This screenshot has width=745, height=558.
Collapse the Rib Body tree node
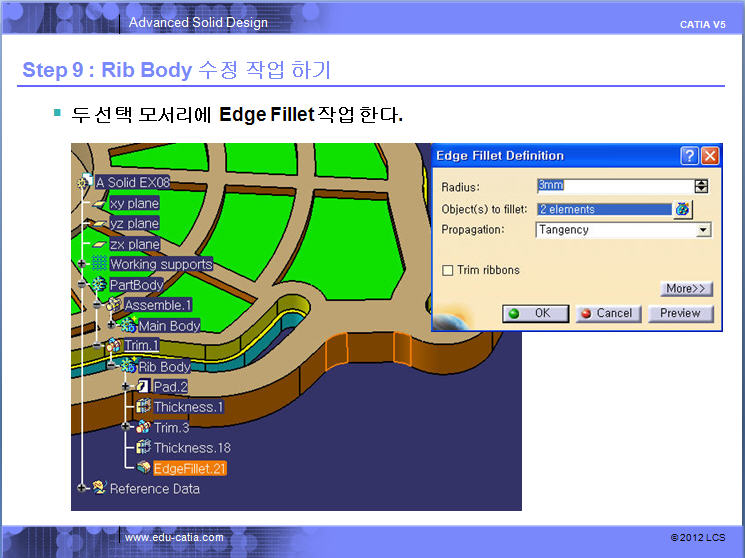111,366
